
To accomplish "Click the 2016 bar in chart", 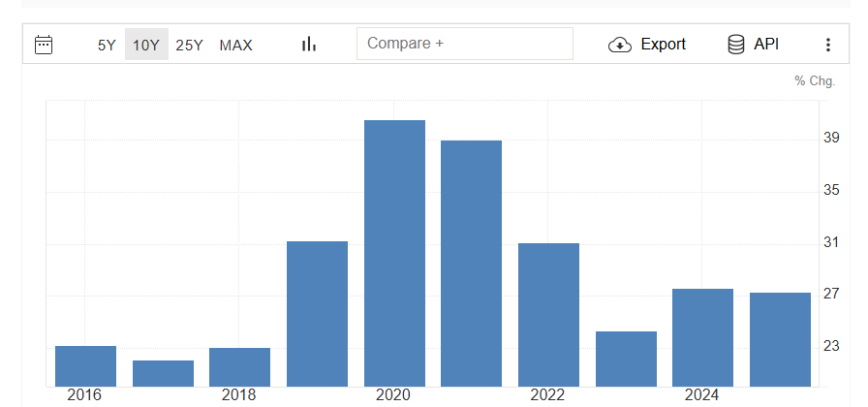I will pyautogui.click(x=86, y=366).
